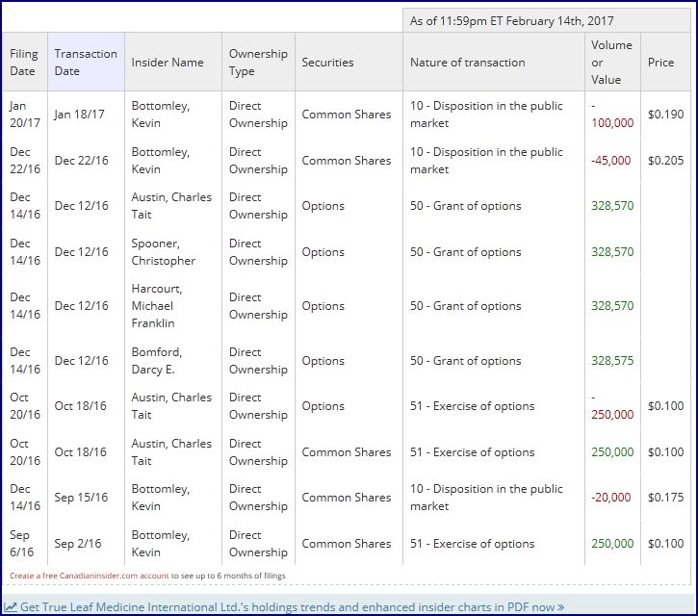This screenshot has height=616, width=698.
Task: Click the $0.205 price cell
Action: click(x=665, y=161)
